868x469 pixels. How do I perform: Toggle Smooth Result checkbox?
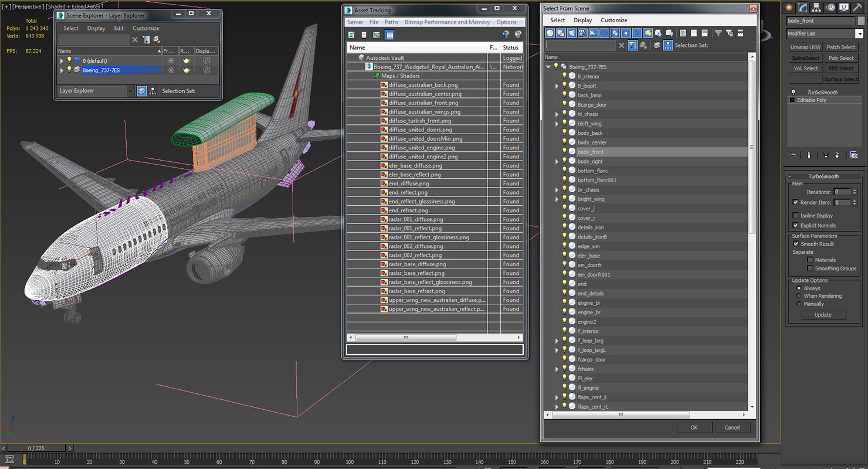tap(796, 244)
